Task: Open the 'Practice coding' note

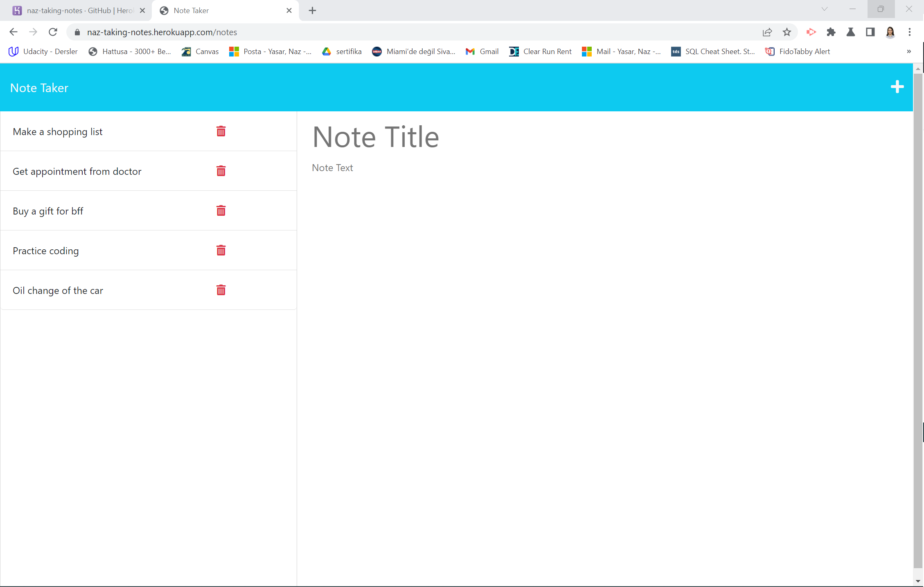Action: pos(45,251)
